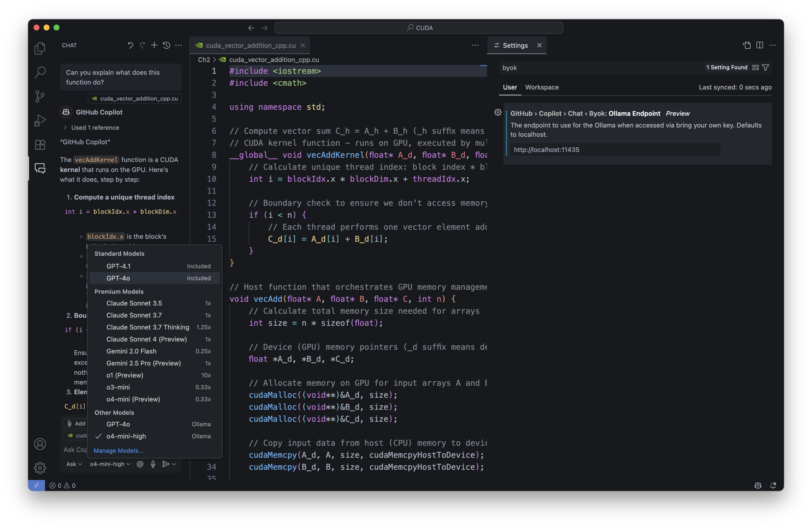Click the Last synced status text
Image resolution: width=812 pixels, height=528 pixels.
point(735,87)
